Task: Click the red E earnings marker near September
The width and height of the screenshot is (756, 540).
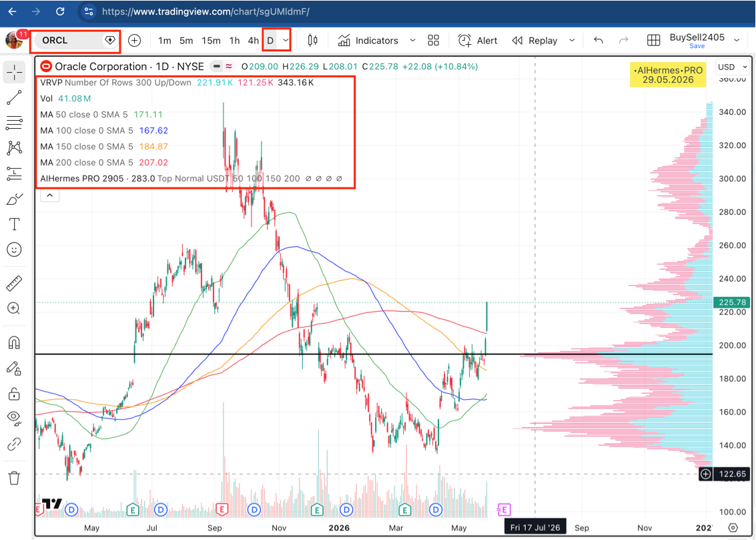Action: (x=222, y=509)
